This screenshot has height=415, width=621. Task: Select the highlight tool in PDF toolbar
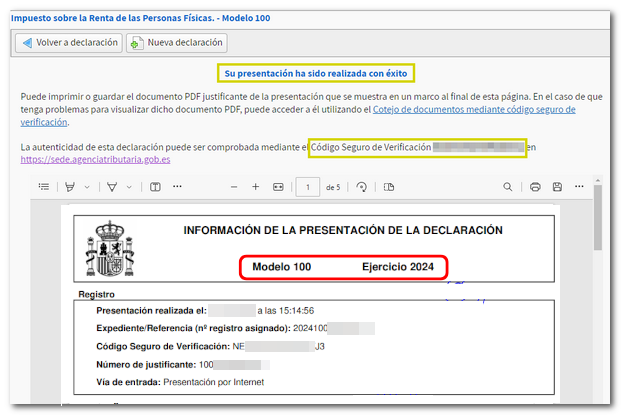pos(70,186)
